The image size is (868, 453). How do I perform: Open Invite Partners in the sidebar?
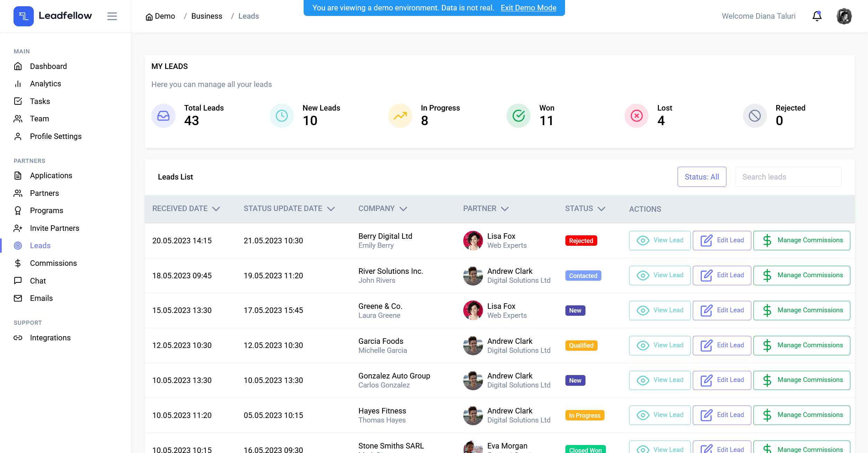point(55,228)
